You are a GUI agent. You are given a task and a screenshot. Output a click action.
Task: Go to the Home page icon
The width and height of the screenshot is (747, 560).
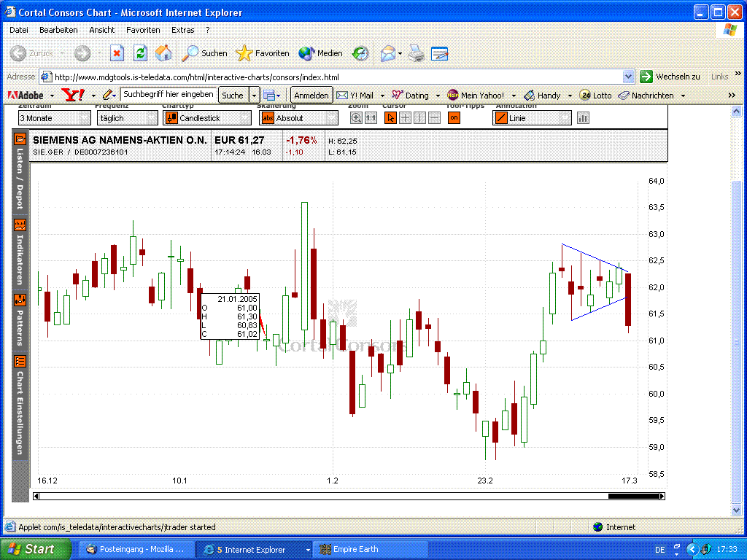[x=163, y=53]
